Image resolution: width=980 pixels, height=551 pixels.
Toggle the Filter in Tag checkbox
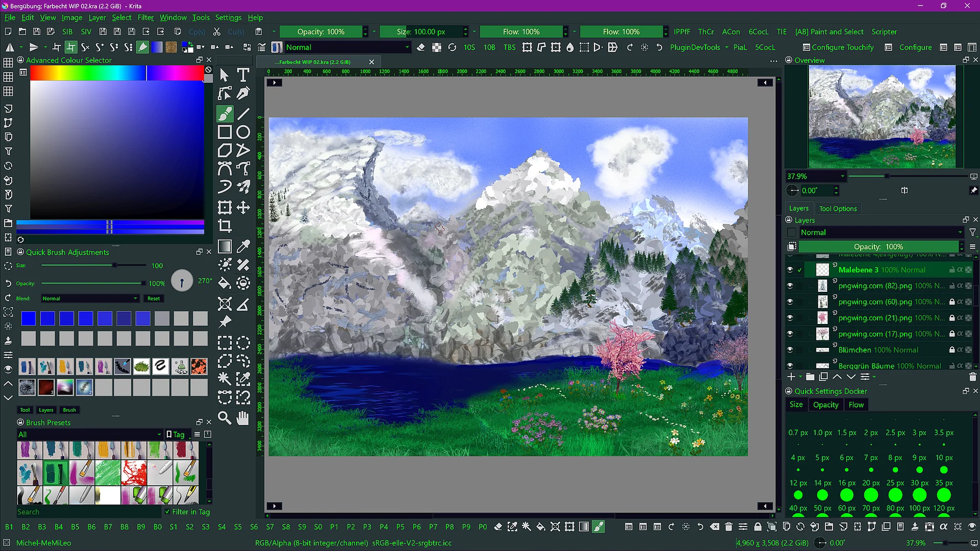point(167,512)
